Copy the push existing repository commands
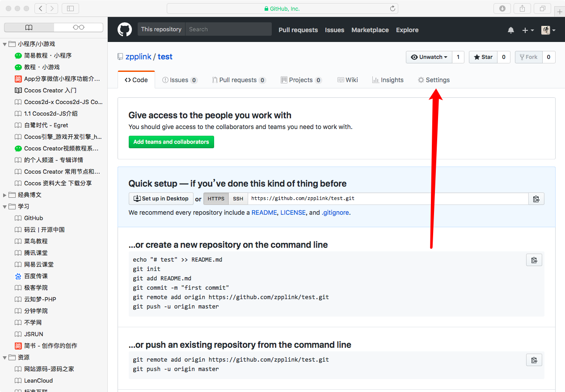 [534, 360]
